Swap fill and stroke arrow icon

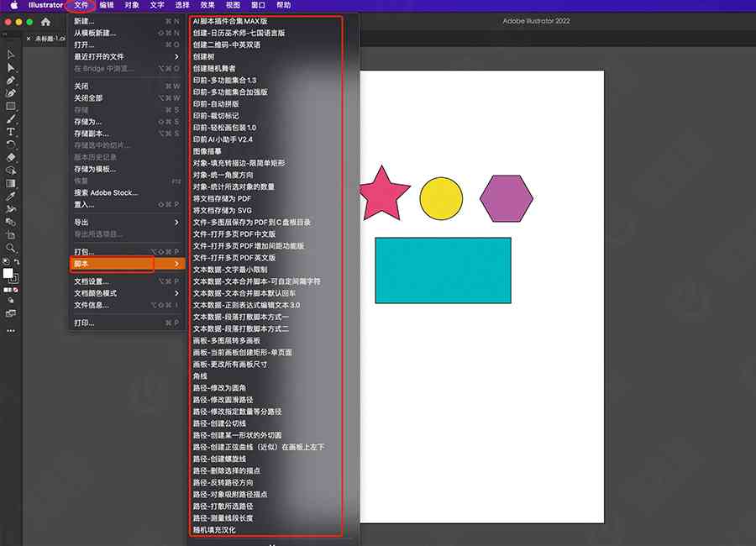[x=17, y=261]
